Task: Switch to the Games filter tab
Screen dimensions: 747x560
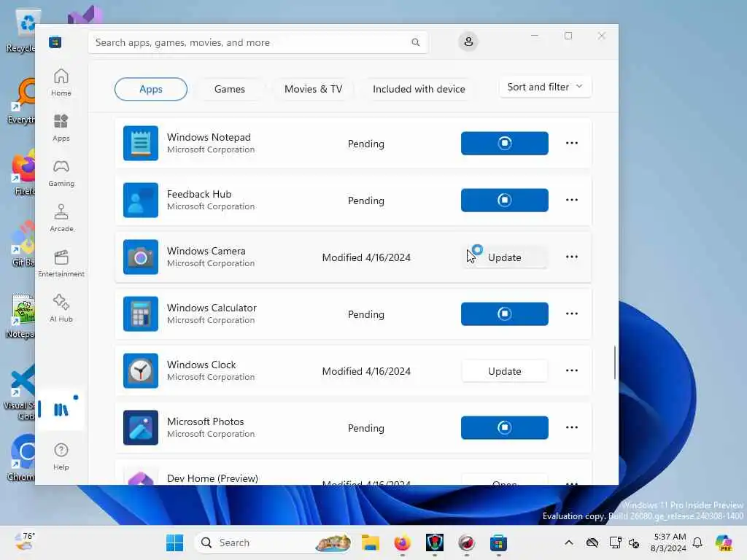Action: click(x=230, y=89)
